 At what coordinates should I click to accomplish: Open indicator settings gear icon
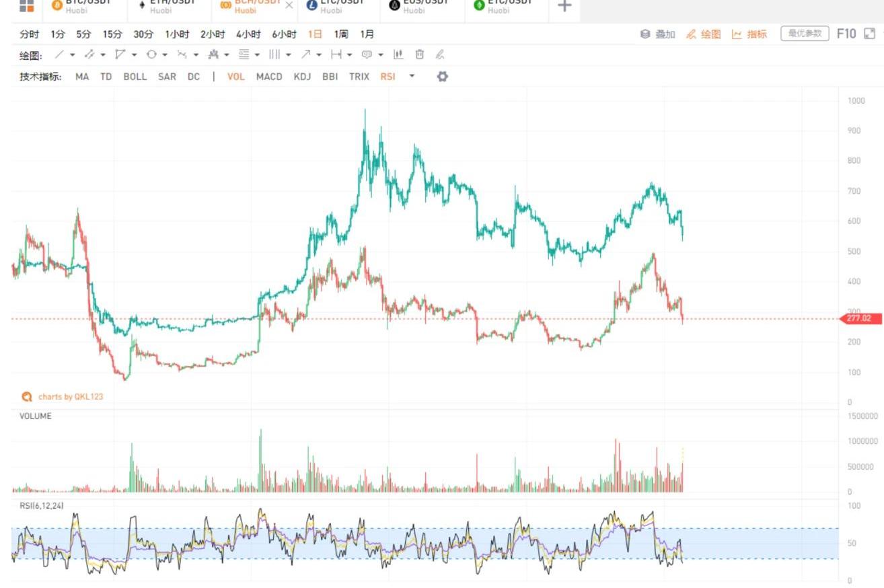tap(442, 77)
